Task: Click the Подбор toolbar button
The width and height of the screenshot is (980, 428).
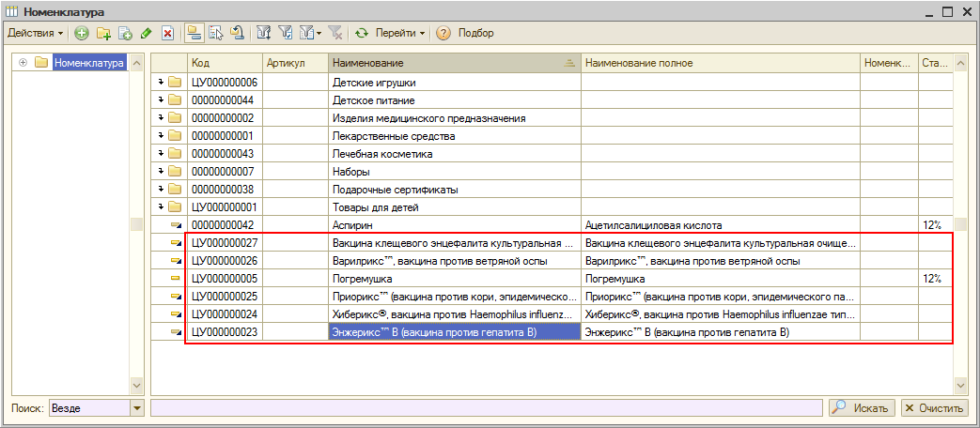Action: click(x=475, y=34)
